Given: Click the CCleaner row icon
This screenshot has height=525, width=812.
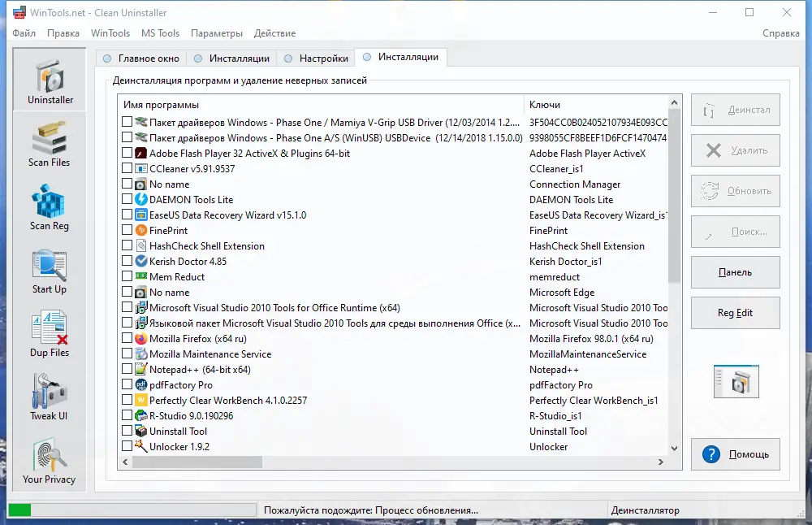Looking at the screenshot, I should [x=140, y=168].
